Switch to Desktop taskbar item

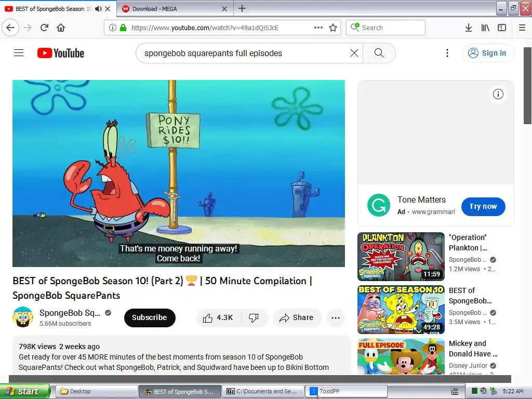click(96, 391)
